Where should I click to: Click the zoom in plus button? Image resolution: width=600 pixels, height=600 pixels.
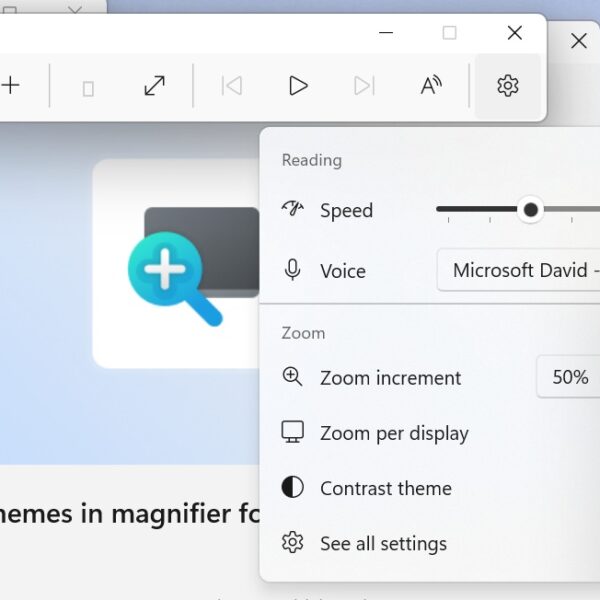(10, 85)
